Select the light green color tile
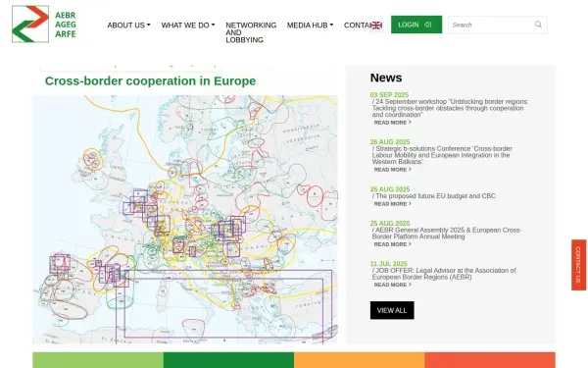588x368 pixels. (98, 360)
